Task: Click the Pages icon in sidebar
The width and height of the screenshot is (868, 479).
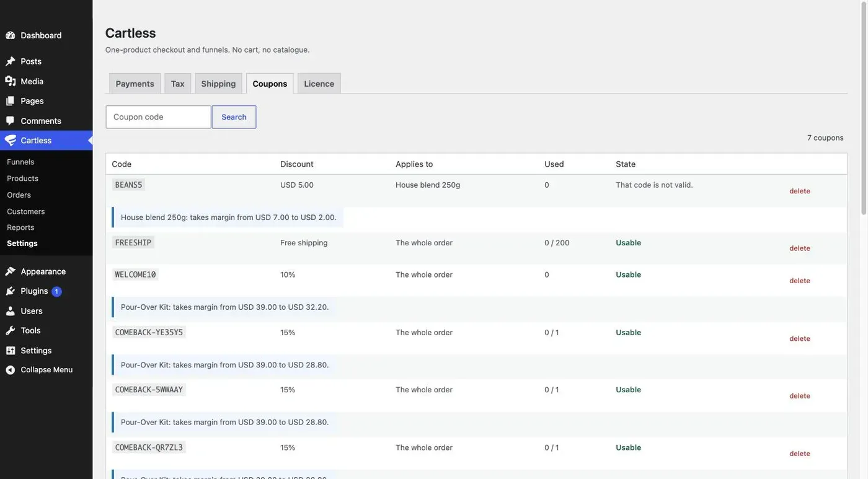Action: 11,101
